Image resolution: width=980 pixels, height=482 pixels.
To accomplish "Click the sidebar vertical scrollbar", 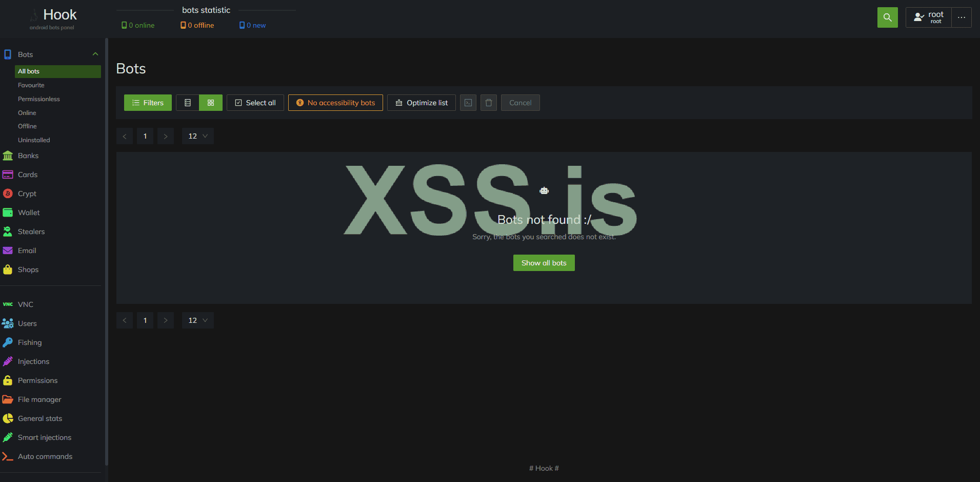I will click(107, 252).
